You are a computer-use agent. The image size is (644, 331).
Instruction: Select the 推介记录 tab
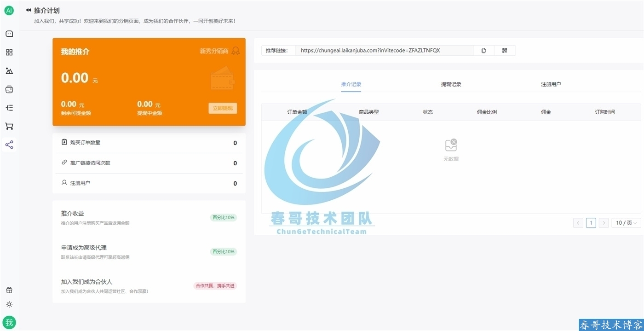pyautogui.click(x=351, y=84)
